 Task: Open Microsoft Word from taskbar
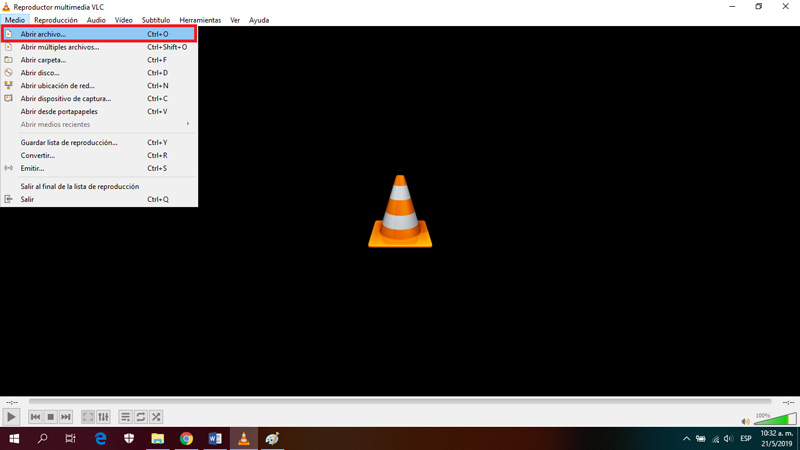point(215,439)
